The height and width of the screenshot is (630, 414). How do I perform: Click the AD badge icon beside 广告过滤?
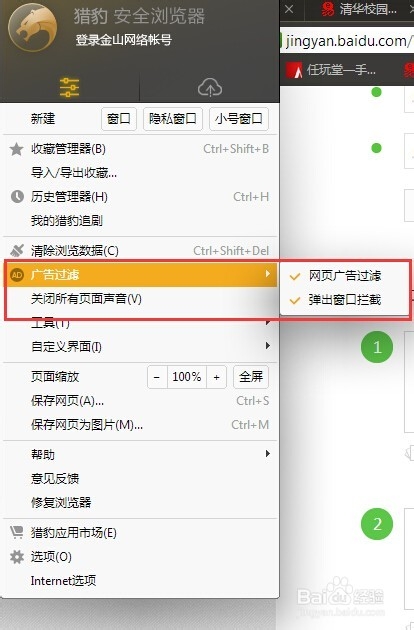click(17, 275)
